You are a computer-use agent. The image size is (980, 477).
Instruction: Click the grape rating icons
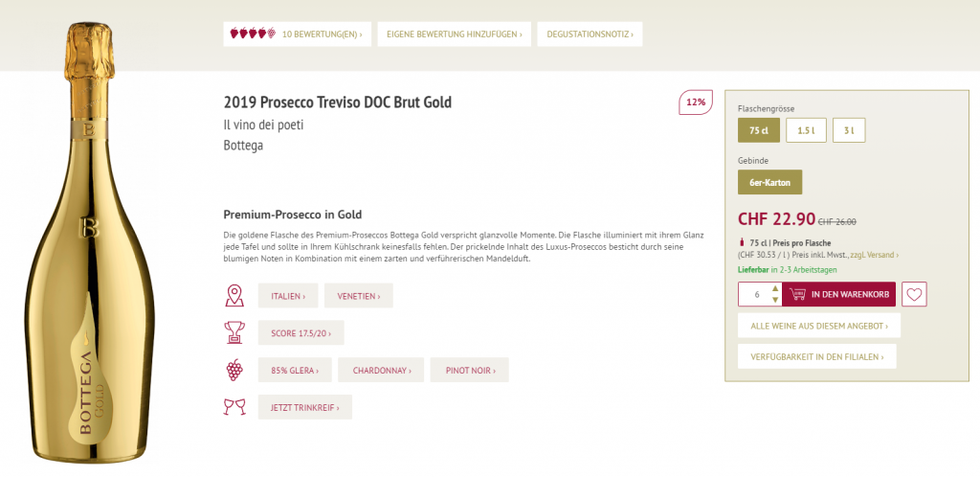click(x=254, y=34)
